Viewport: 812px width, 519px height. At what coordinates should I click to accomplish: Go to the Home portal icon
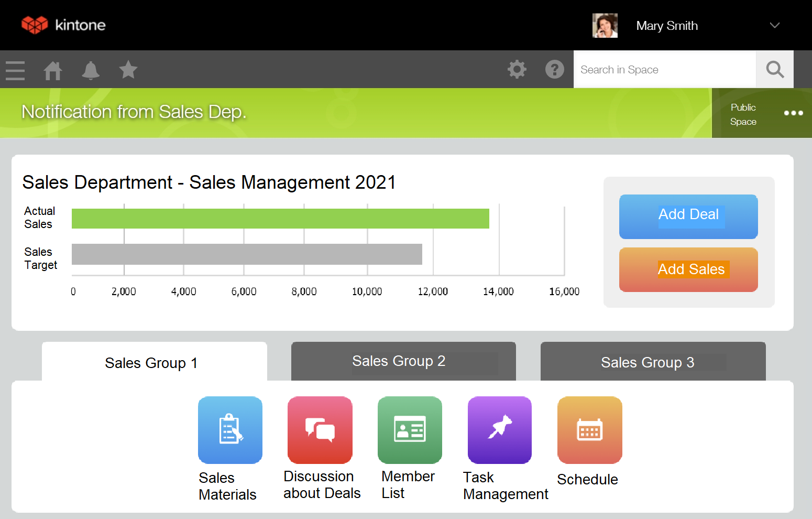52,70
